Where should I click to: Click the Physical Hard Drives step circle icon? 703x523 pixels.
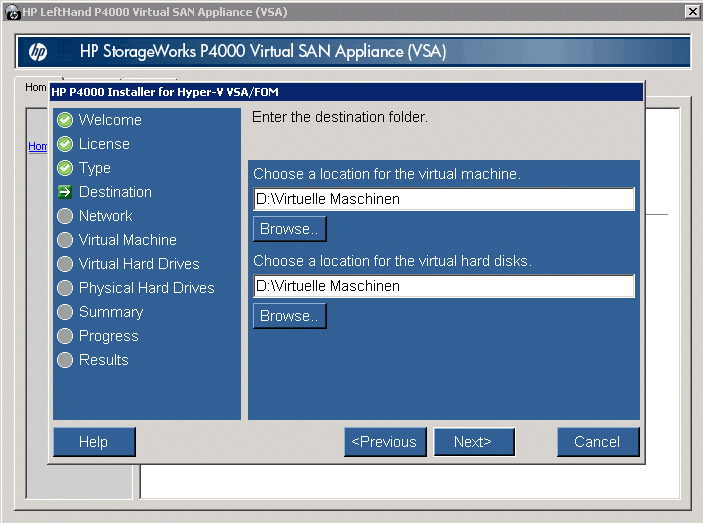65,288
